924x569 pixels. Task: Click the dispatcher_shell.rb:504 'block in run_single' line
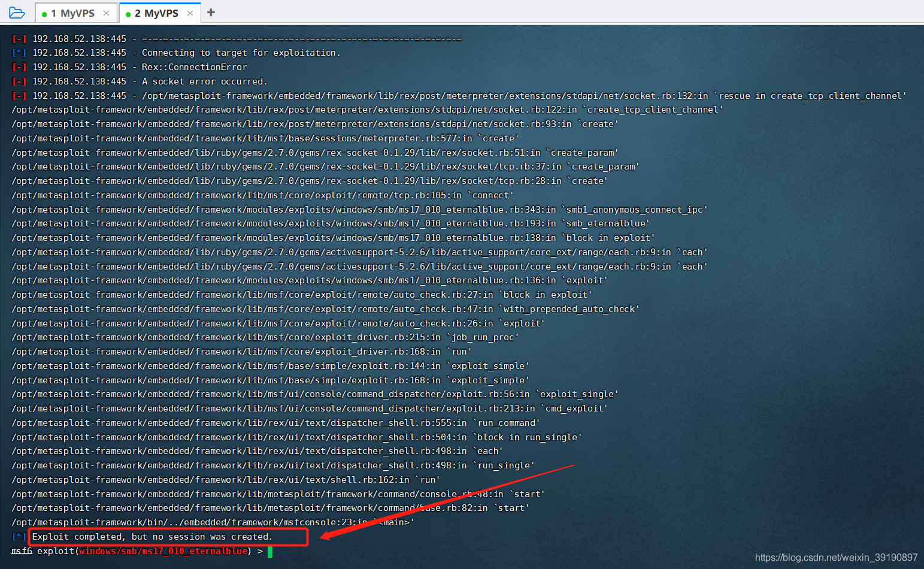[x=296, y=437]
